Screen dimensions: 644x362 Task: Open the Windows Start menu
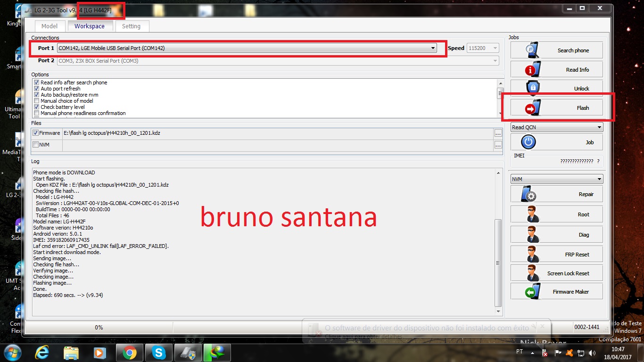pos(12,352)
